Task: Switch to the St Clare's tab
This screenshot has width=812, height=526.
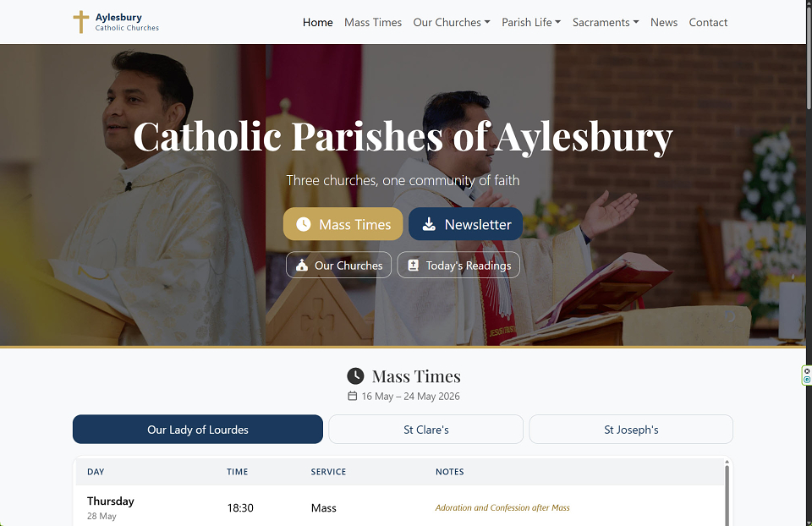Action: click(x=425, y=430)
